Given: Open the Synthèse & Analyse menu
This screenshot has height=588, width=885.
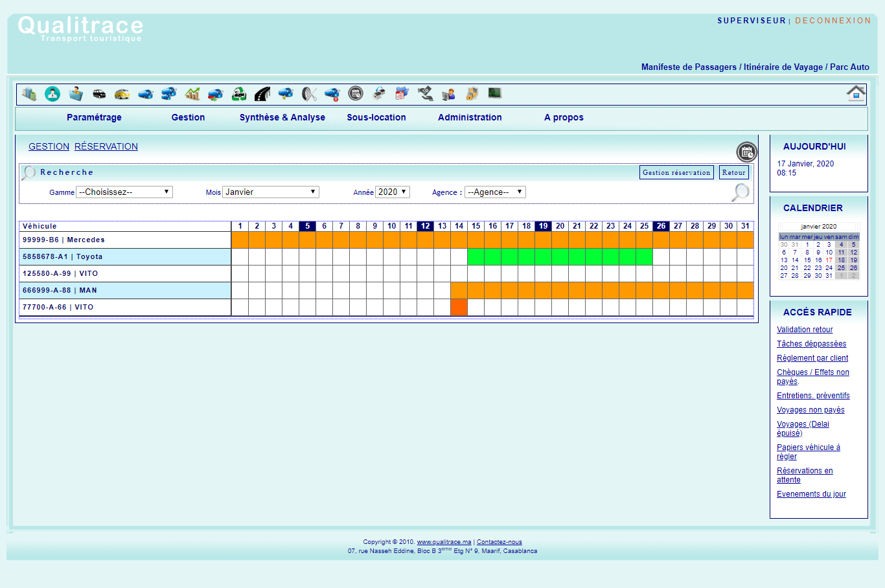Looking at the screenshot, I should 282,117.
